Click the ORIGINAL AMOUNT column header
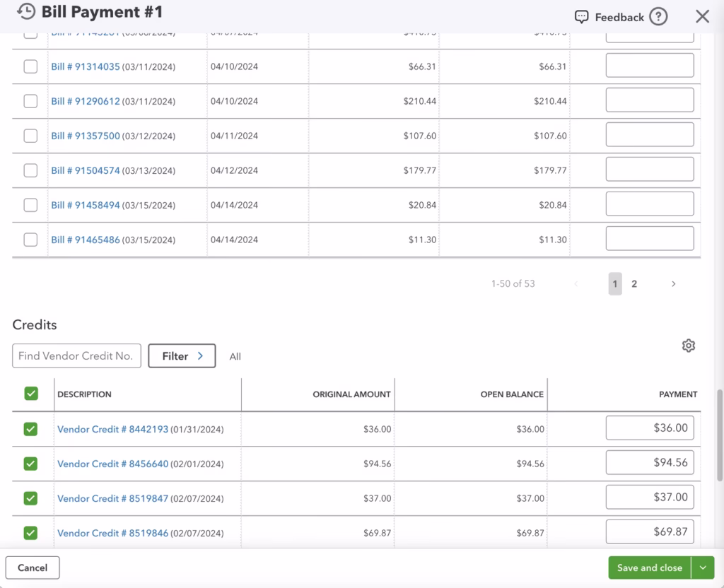 click(x=351, y=394)
